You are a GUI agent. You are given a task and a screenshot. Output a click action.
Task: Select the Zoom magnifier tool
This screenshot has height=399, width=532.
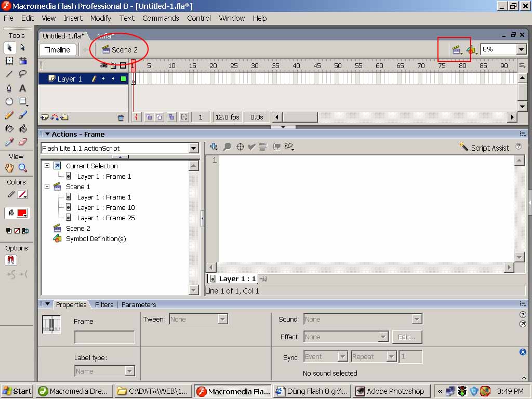tap(23, 168)
